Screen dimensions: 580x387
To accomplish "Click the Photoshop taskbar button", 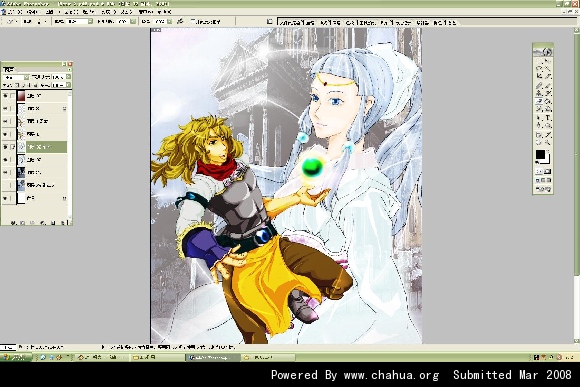I will (212, 357).
